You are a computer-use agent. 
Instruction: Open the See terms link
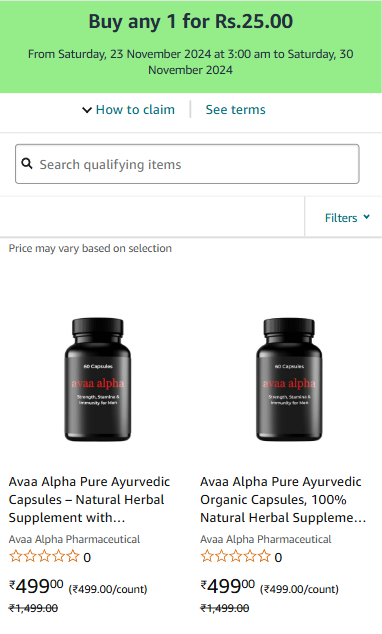235,110
